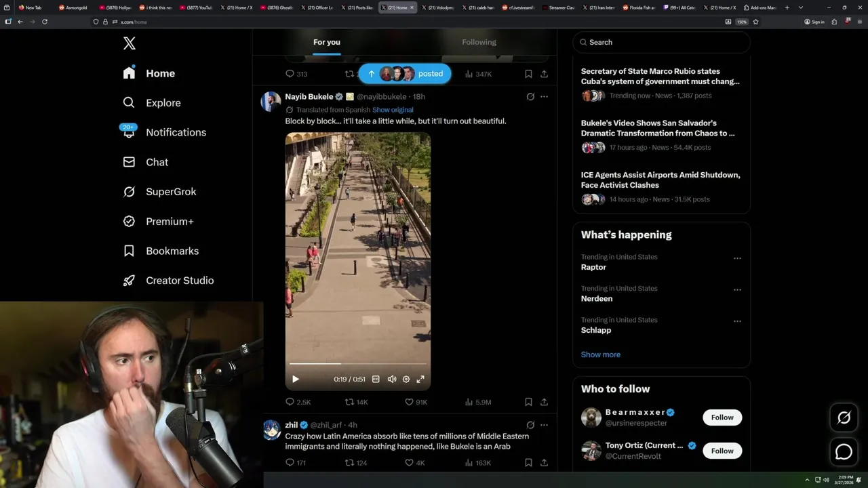Share the top post with 347K views

point(544,74)
